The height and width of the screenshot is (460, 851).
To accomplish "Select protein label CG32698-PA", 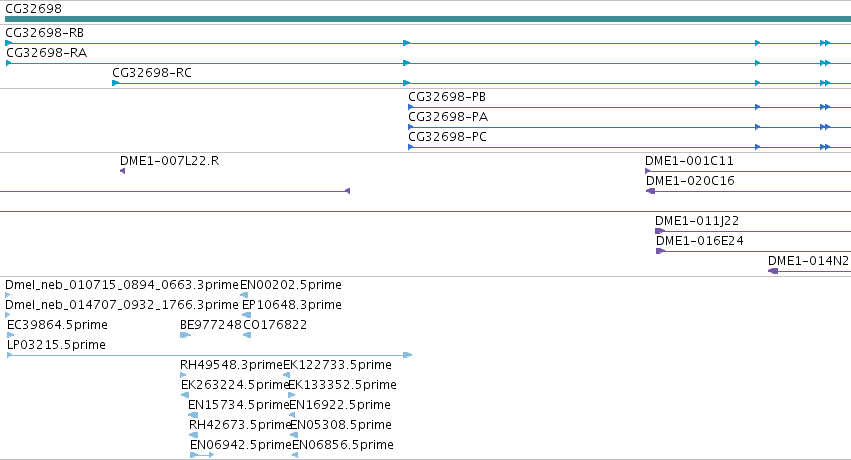I will pos(448,117).
